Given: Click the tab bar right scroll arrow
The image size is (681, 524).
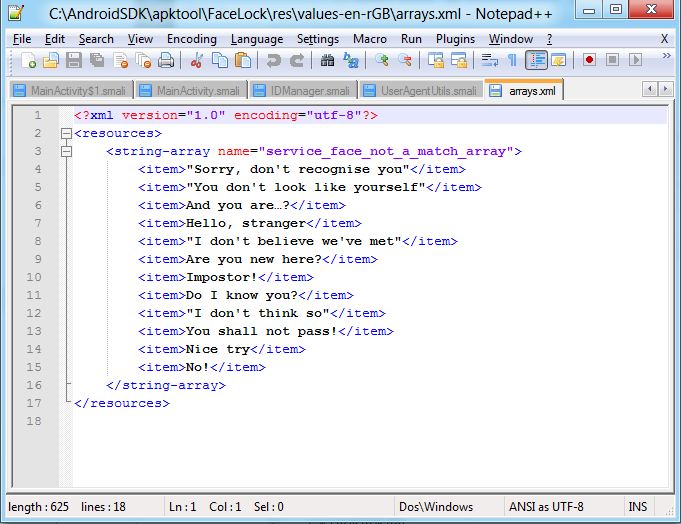Looking at the screenshot, I should (x=664, y=90).
